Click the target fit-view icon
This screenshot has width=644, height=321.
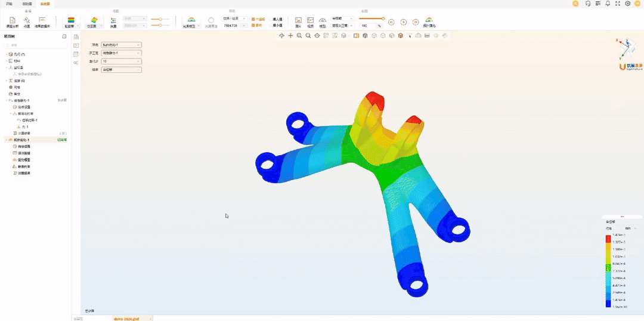[x=317, y=36]
